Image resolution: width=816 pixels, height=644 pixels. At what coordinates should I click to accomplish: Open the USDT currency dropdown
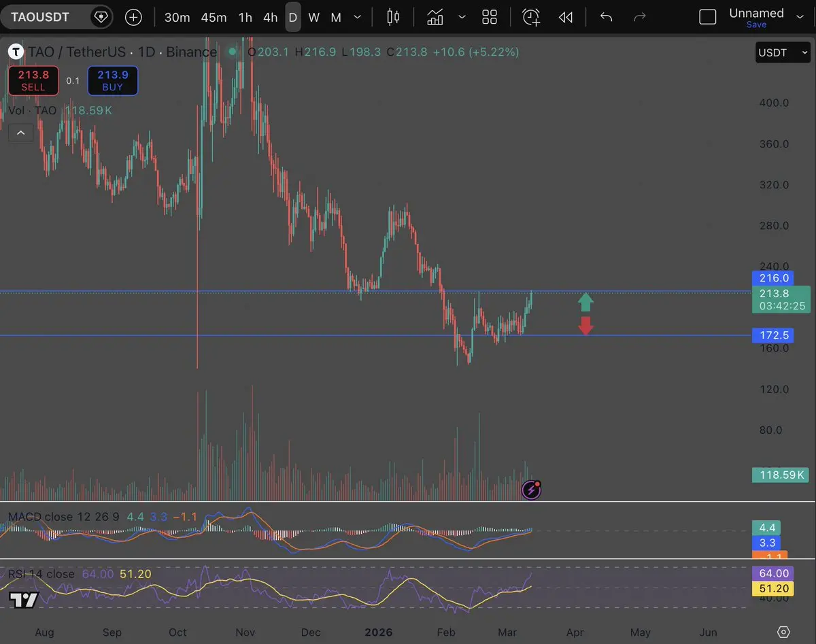[783, 52]
